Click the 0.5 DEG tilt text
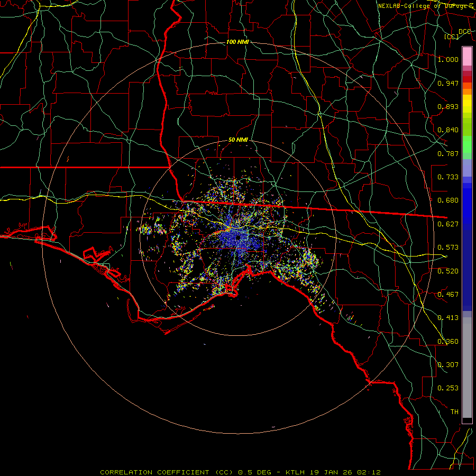The image size is (476, 476). (x=253, y=472)
